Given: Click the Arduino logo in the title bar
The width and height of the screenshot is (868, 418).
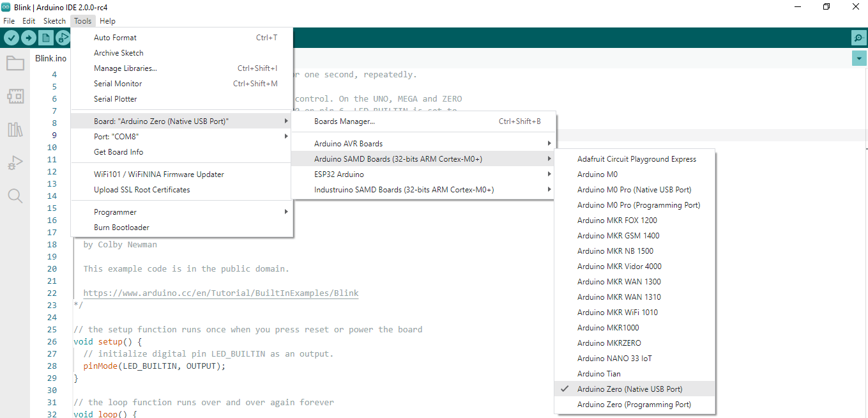Looking at the screenshot, I should pos(6,6).
